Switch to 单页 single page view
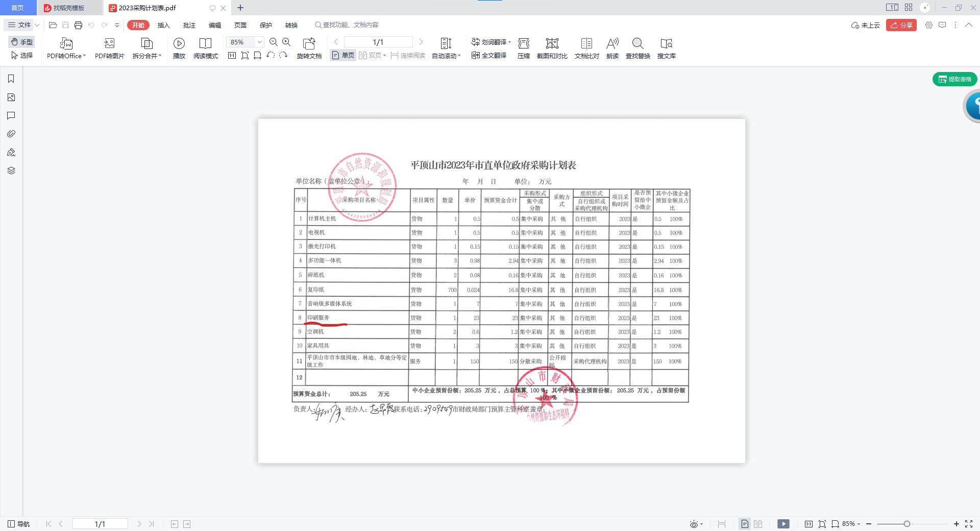 [x=343, y=55]
